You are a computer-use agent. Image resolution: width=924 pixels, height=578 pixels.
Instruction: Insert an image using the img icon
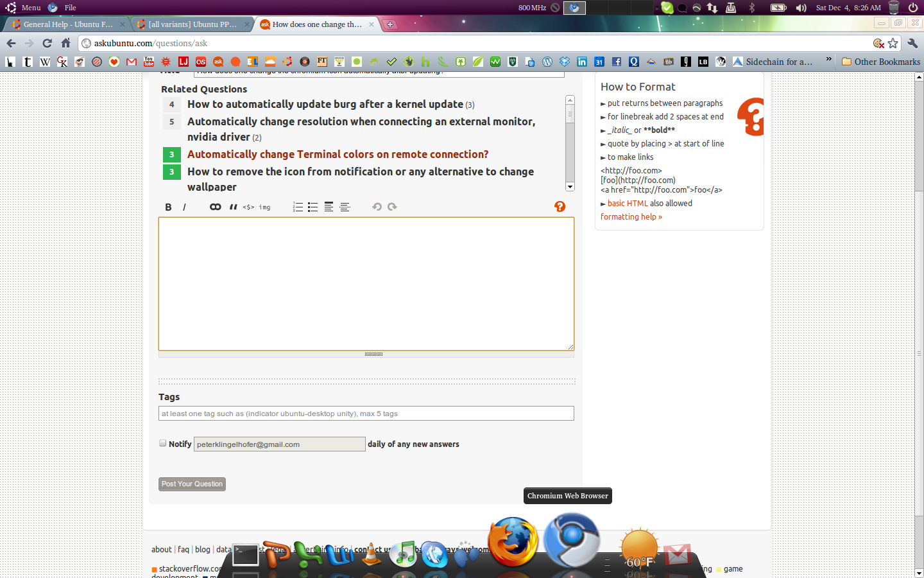pos(264,207)
